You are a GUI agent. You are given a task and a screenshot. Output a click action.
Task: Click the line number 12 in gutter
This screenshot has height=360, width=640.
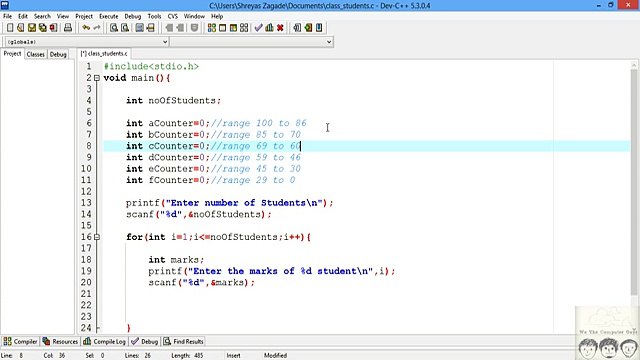[86, 191]
